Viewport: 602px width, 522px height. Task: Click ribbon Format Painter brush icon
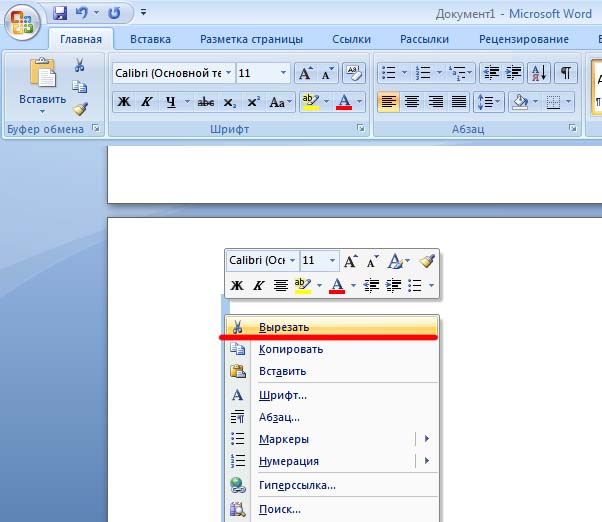pyautogui.click(x=80, y=109)
